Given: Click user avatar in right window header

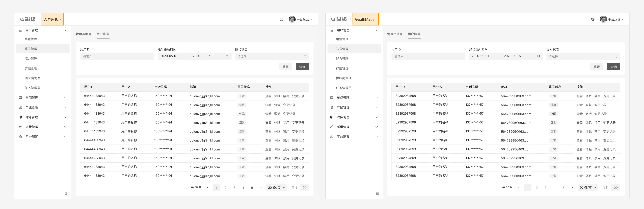Looking at the screenshot, I should point(603,19).
